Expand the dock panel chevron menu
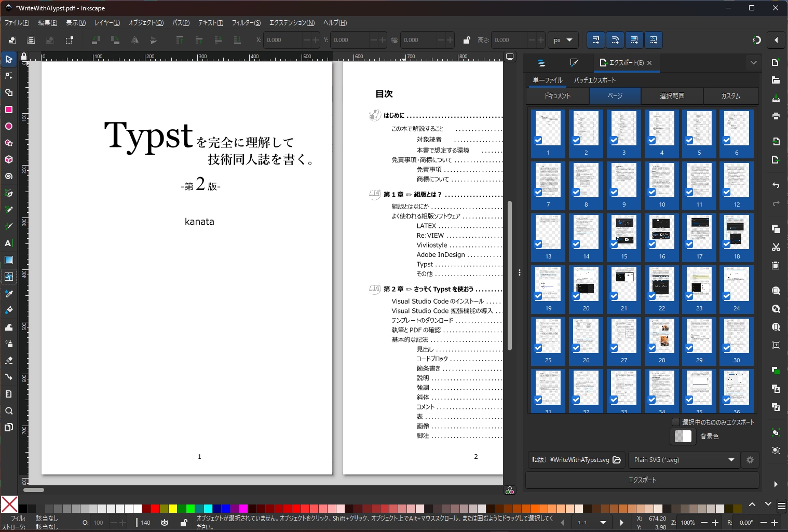The image size is (788, 532). click(x=754, y=63)
